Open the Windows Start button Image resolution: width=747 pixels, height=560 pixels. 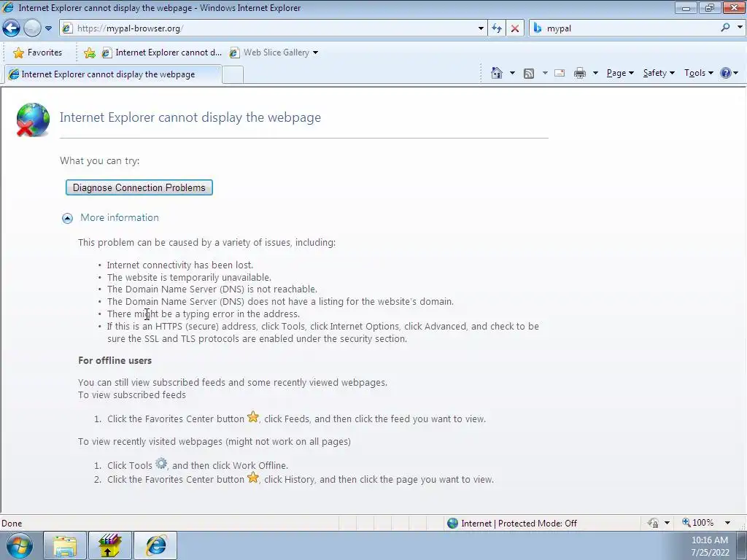click(20, 545)
